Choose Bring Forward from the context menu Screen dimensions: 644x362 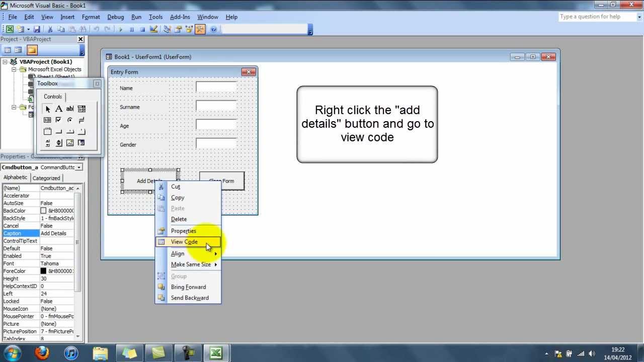(x=188, y=287)
